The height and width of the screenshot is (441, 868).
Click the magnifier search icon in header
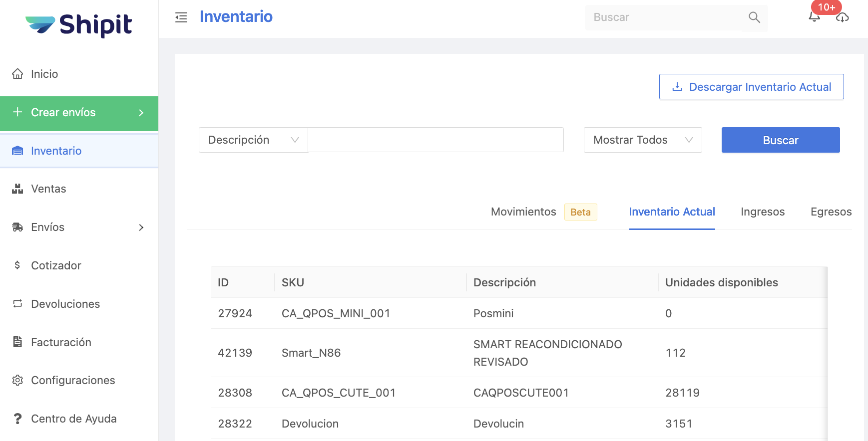click(754, 17)
